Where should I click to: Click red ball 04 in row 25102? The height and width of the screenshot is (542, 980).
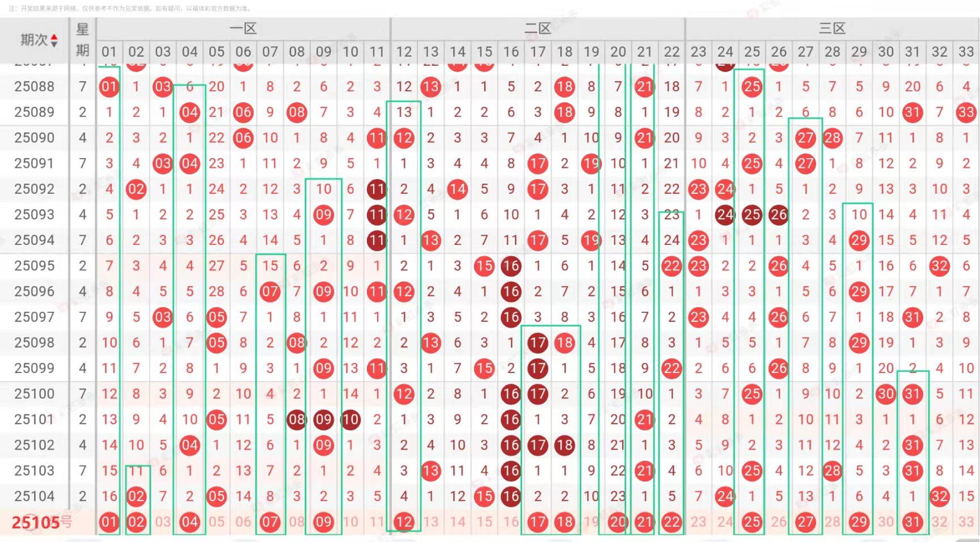[x=189, y=445]
